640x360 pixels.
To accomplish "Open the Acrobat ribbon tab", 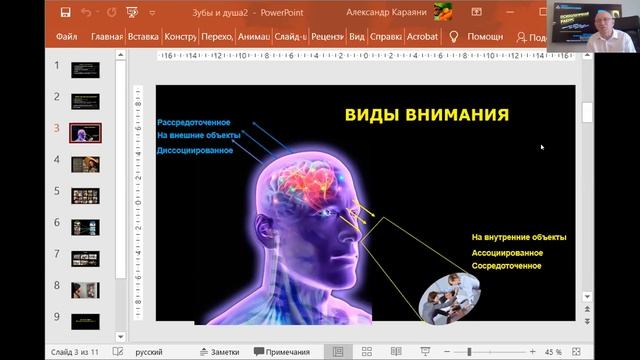I will [x=422, y=37].
